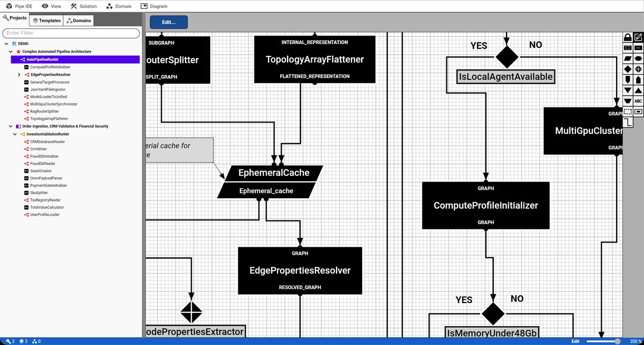Select the upward triangle shape tool

coord(638,90)
